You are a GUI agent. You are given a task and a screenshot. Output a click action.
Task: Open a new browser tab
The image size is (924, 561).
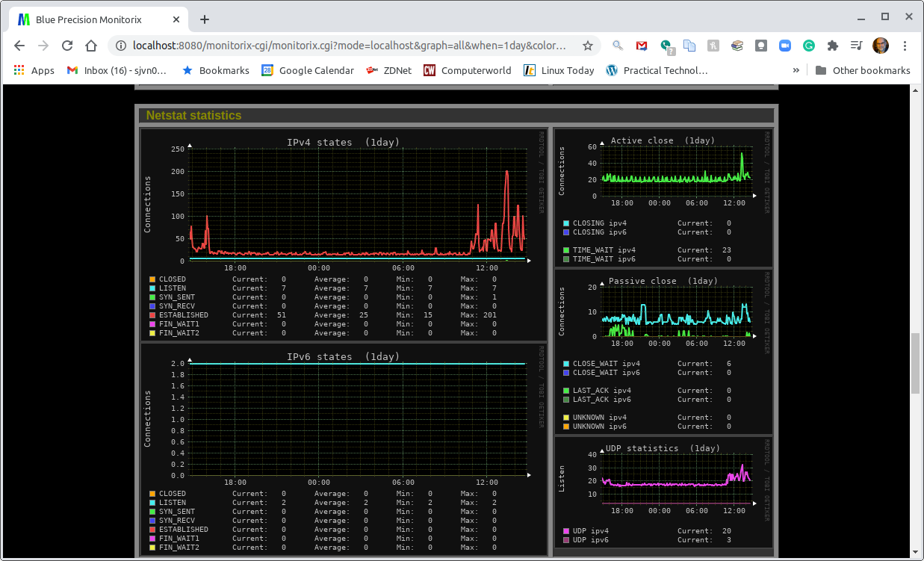tap(205, 19)
